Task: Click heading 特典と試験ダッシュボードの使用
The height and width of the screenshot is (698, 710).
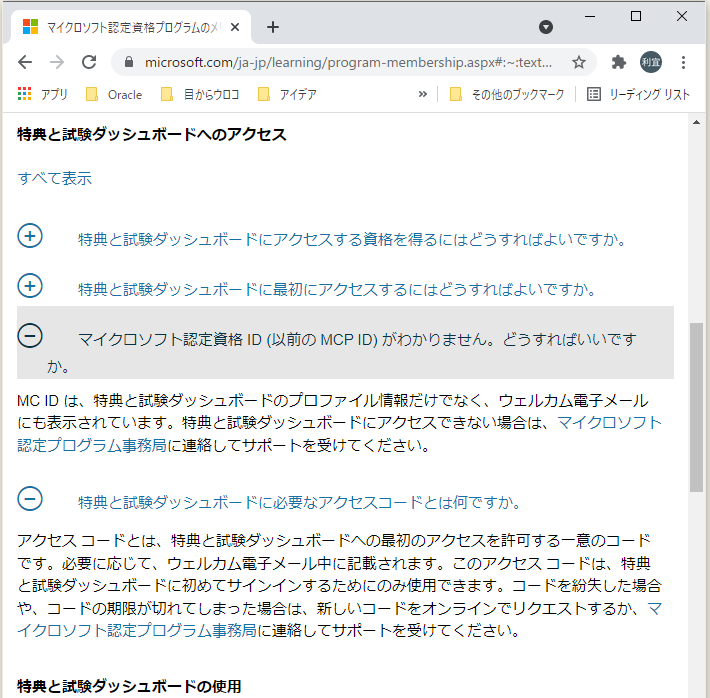Action: coord(129,686)
